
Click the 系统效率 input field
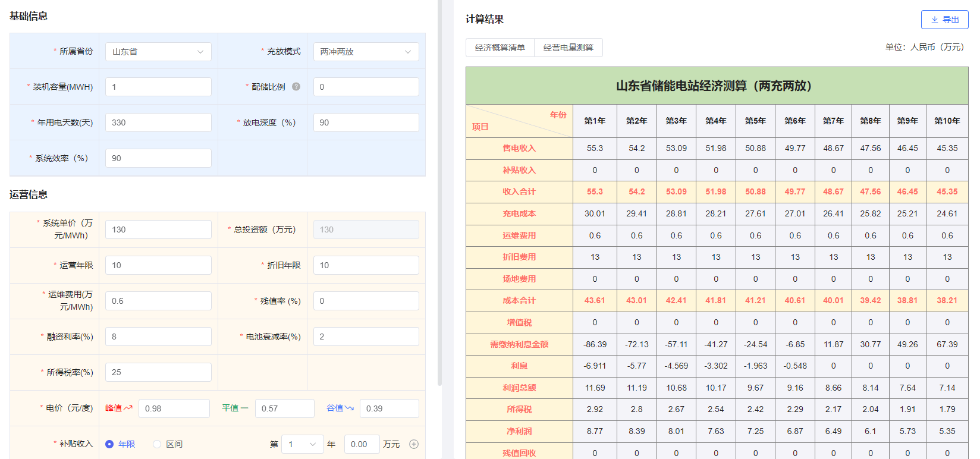click(158, 158)
